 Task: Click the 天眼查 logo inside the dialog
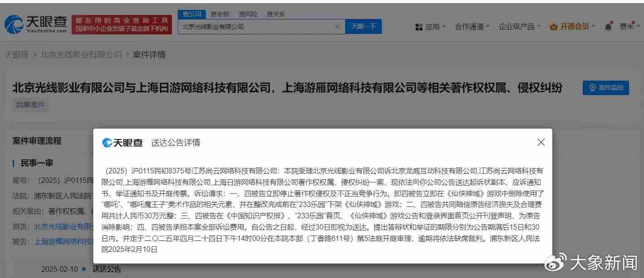click(x=122, y=143)
